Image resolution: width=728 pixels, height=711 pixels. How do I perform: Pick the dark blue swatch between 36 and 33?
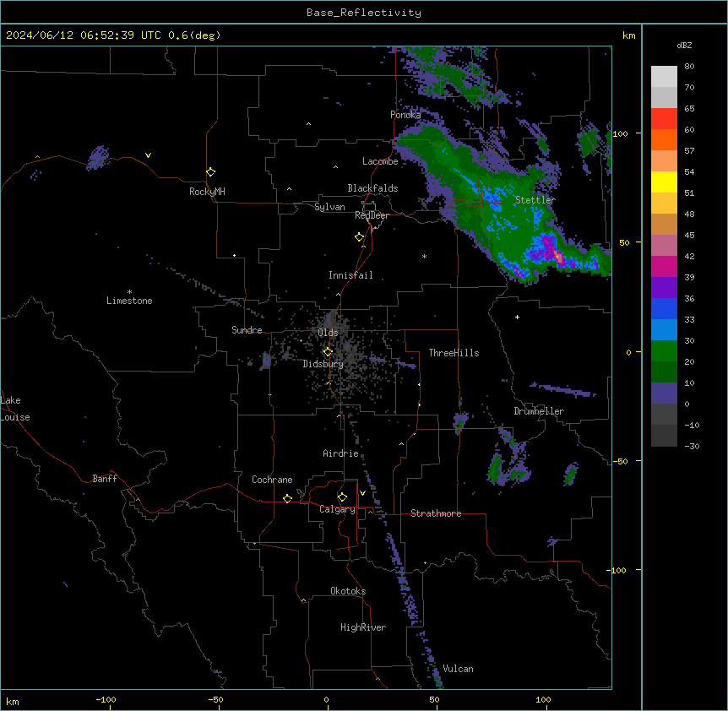pyautogui.click(x=664, y=308)
